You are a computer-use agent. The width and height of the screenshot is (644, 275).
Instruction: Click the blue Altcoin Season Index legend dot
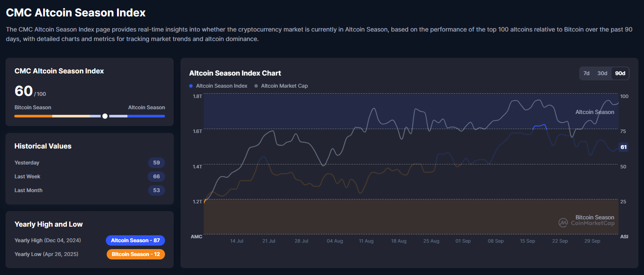[191, 86]
